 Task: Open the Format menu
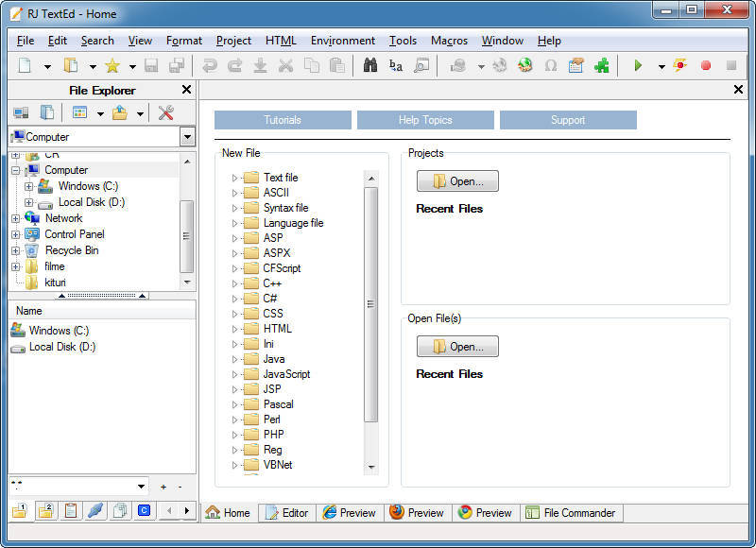[184, 41]
